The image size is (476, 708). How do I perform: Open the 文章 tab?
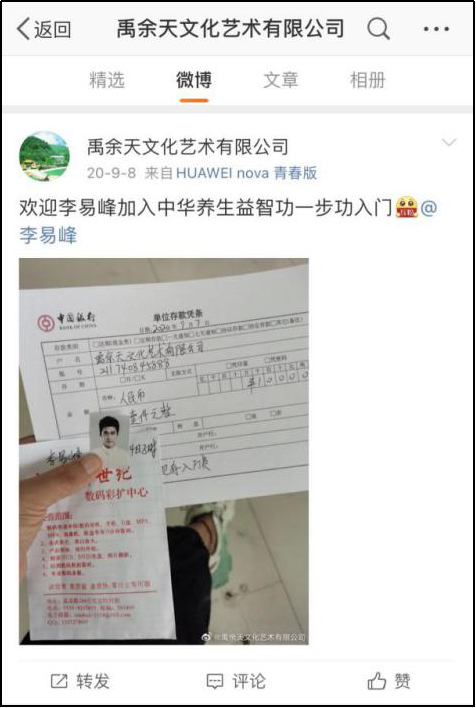[280, 80]
